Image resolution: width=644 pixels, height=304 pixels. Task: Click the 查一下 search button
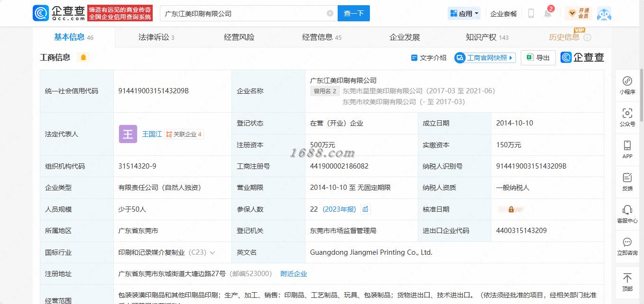click(x=354, y=13)
